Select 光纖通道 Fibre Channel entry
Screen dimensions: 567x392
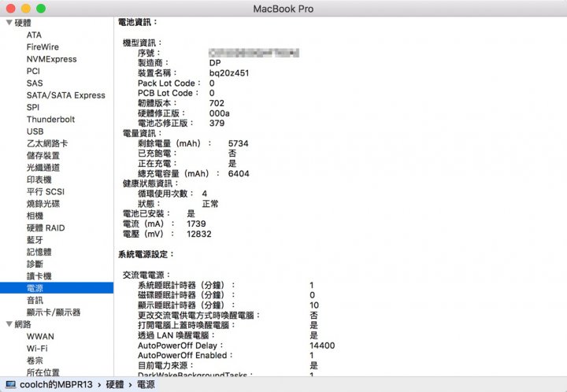[43, 168]
